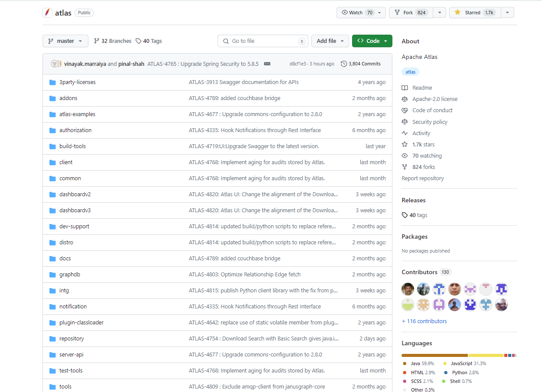Click the atlas feather repository avatar
The width and height of the screenshot is (542, 392).
(x=47, y=13)
